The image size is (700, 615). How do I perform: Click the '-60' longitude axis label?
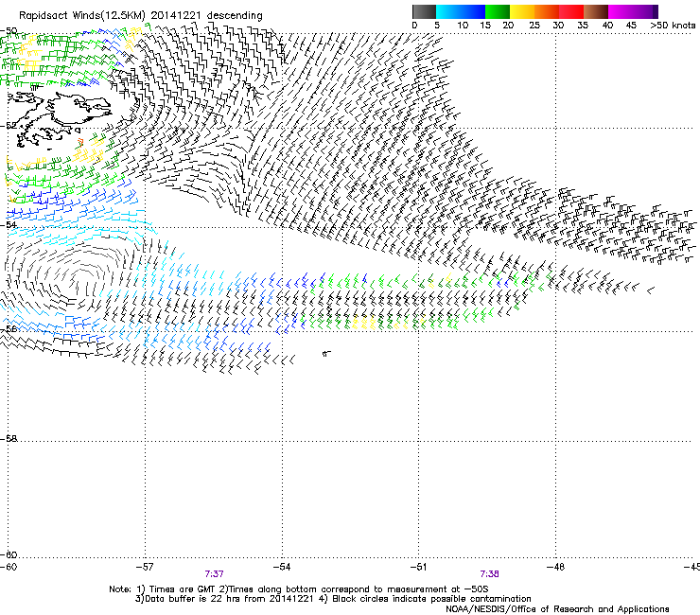coord(9,567)
